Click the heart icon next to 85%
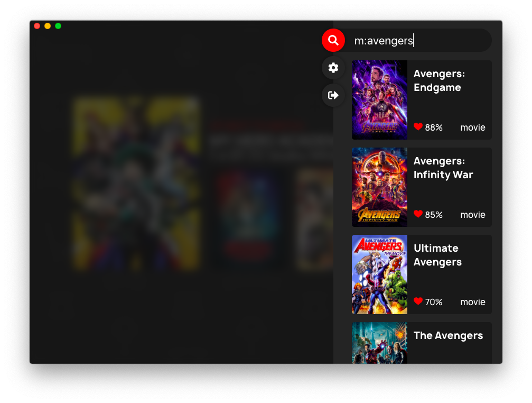 click(418, 214)
